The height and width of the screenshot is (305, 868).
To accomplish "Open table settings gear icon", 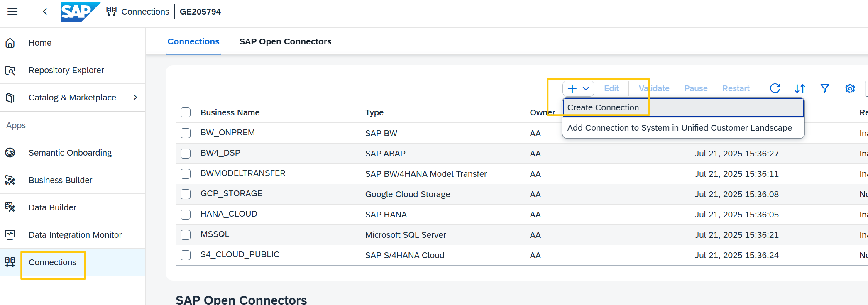I will coord(850,88).
